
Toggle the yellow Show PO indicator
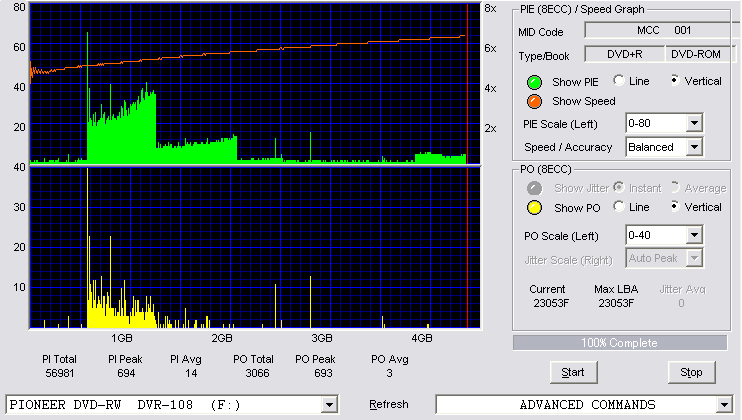click(534, 208)
